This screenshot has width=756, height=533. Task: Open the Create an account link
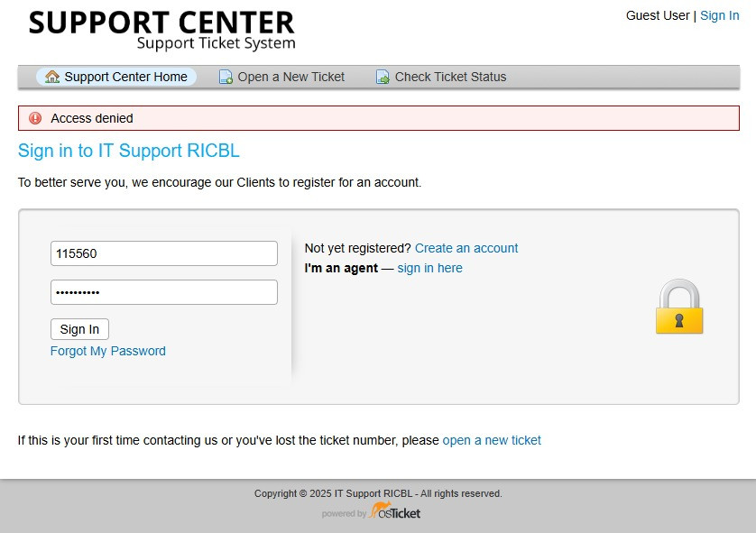466,248
